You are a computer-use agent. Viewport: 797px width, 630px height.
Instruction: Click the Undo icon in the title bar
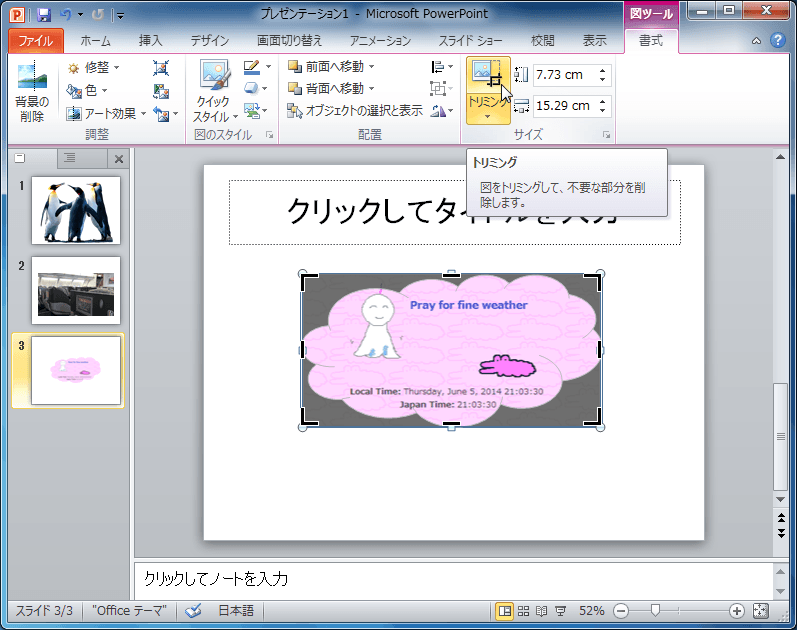point(66,15)
